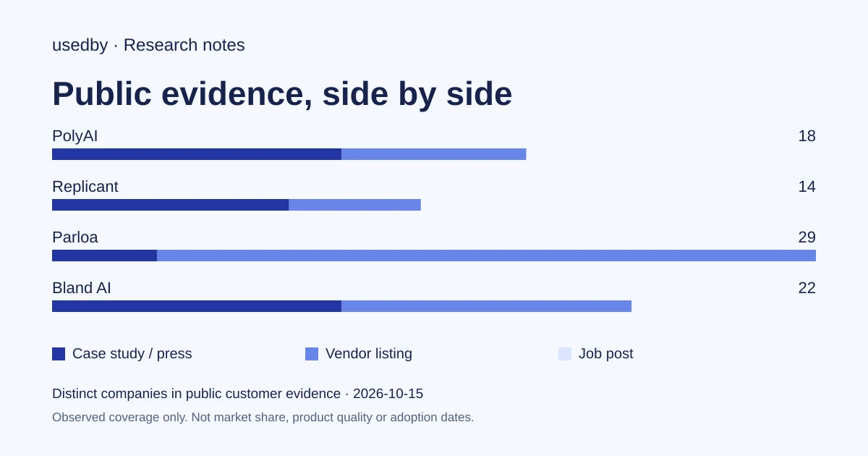
Task: Click the Parloa row label
Action: click(x=75, y=237)
